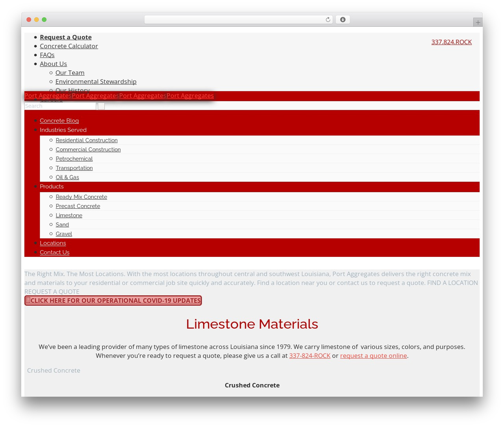
Task: Expand the Products menu
Action: 52,187
